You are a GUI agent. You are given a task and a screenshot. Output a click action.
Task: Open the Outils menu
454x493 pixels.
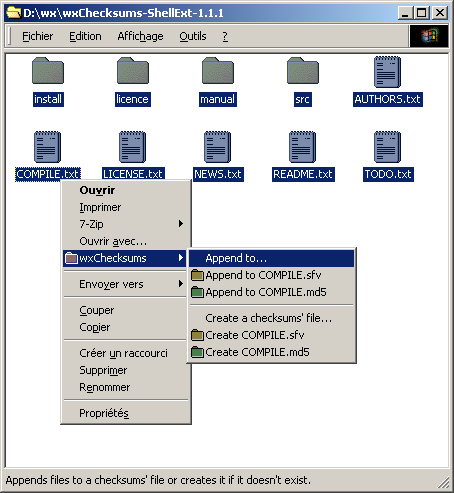point(193,36)
